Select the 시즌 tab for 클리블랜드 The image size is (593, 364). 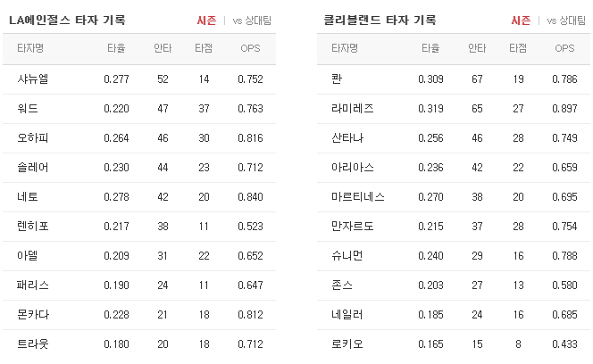[521, 21]
